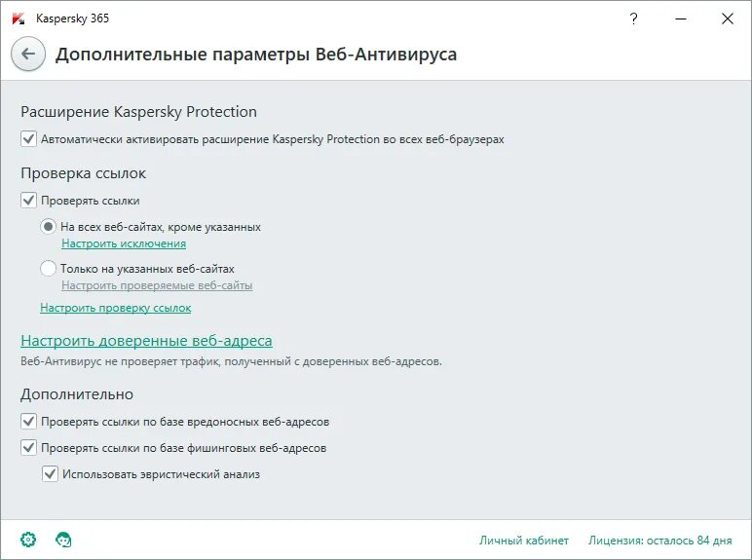Viewport: 752px width, 560px height.
Task: Click the page title Дополнительные параметры Веб-Антивируса
Action: pos(256,55)
